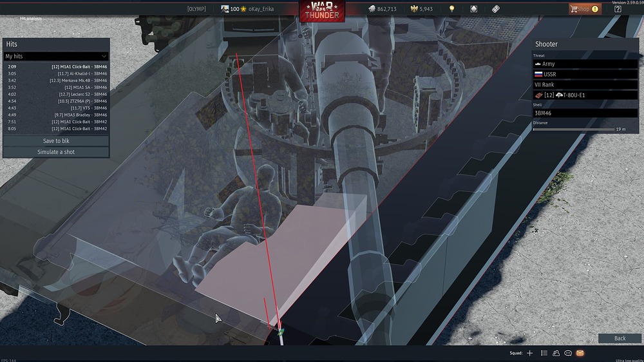Click the 862,713 Silver Lions balance
Image resolution: width=644 pixels, height=362 pixels.
coord(386,8)
